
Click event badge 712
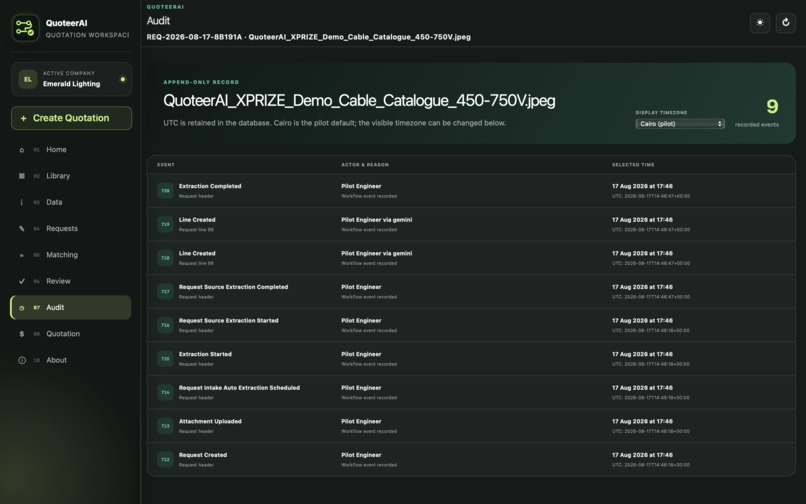click(165, 460)
